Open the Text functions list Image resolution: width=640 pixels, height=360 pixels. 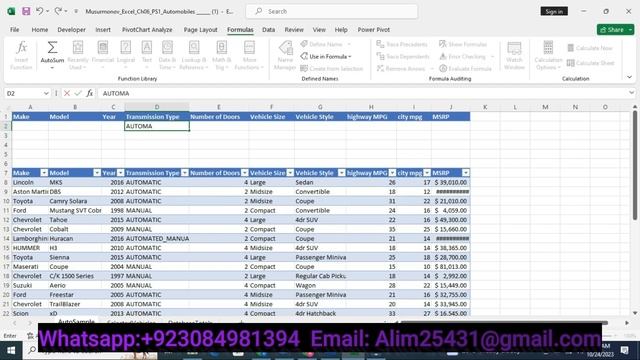pos(147,55)
